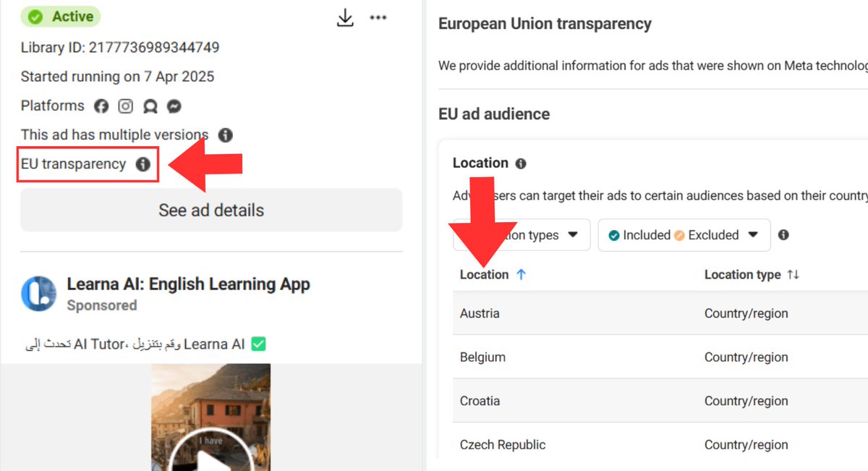Click the Audience Network platform icon
868x471 pixels.
150,106
